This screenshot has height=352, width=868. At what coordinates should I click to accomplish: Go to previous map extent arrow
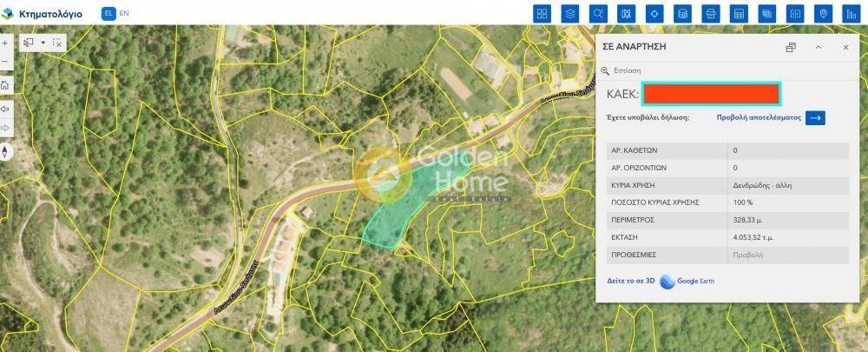(5, 109)
